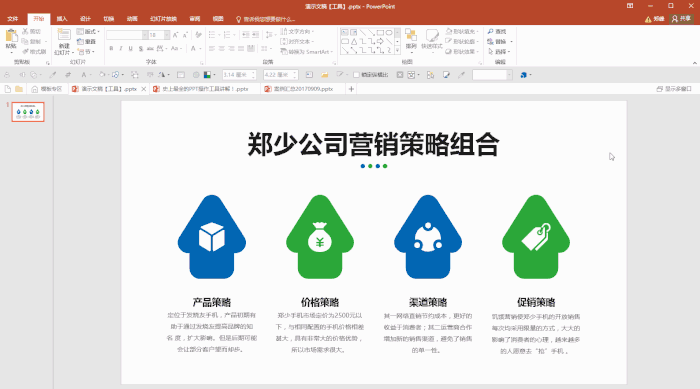The width and height of the screenshot is (700, 389).
Task: Click the text shadow S icon
Action: click(x=140, y=48)
